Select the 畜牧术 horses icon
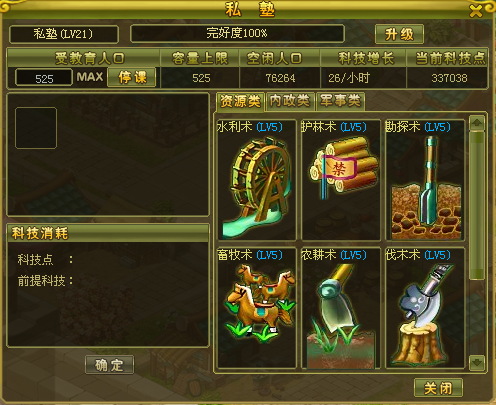Viewport: 496px width, 405px height. click(260, 303)
